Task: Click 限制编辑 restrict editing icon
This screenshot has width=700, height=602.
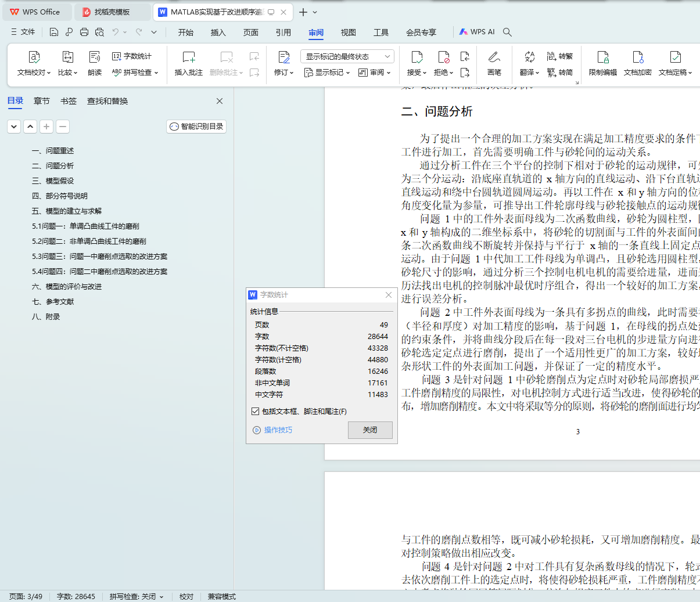Action: click(603, 57)
